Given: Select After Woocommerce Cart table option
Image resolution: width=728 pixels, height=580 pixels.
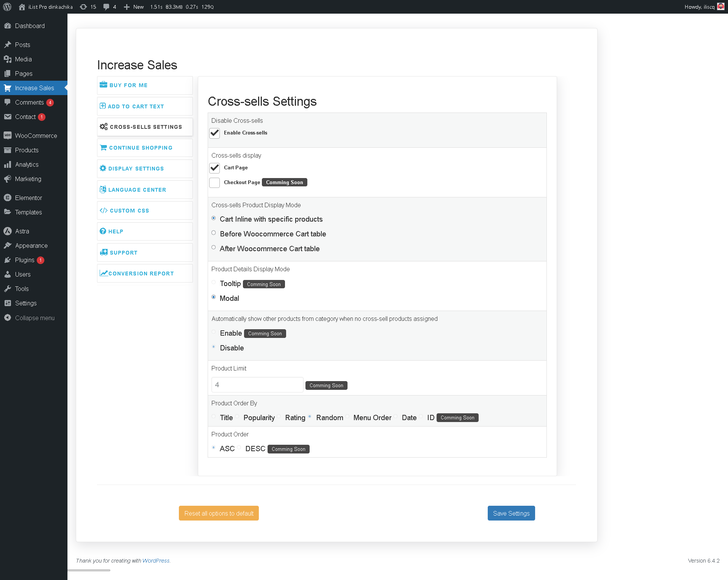Looking at the screenshot, I should click(214, 248).
